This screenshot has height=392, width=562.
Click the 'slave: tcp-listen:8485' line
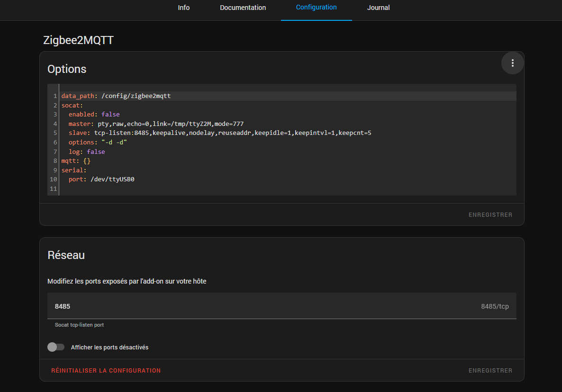point(220,133)
